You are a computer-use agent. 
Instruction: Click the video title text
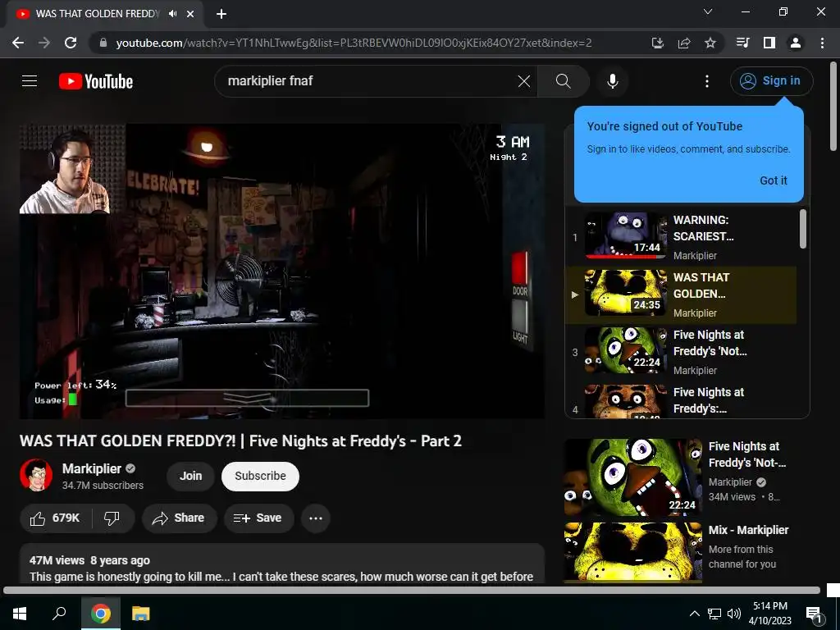[240, 441]
